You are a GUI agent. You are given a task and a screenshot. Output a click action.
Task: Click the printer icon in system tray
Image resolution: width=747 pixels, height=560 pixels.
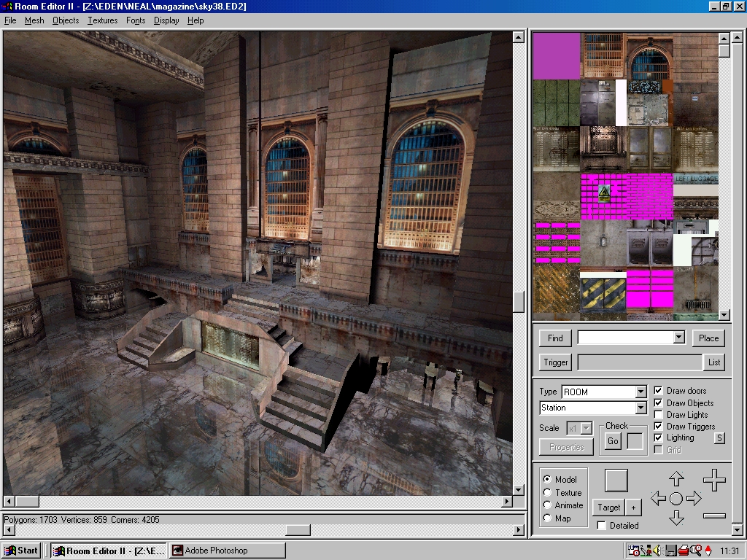[x=683, y=551]
